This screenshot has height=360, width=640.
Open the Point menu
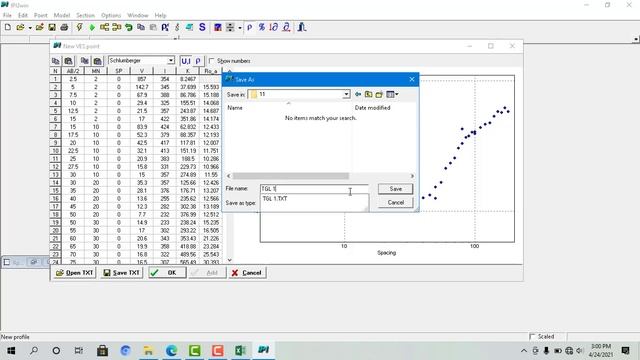point(40,15)
